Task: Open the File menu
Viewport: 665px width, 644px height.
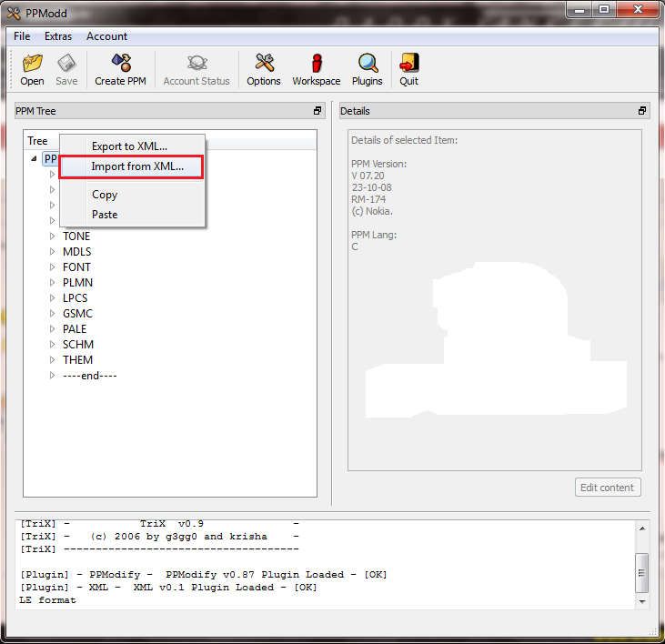Action: click(22, 36)
